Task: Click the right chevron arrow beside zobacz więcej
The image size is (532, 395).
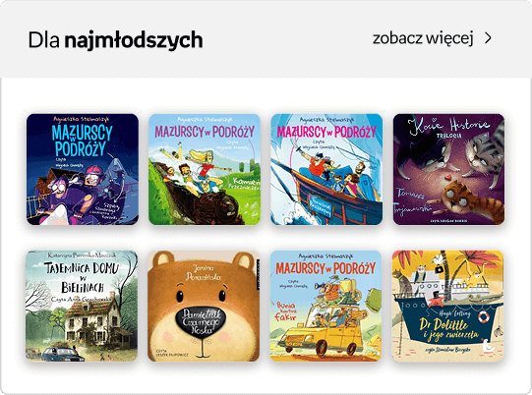Action: [x=488, y=38]
